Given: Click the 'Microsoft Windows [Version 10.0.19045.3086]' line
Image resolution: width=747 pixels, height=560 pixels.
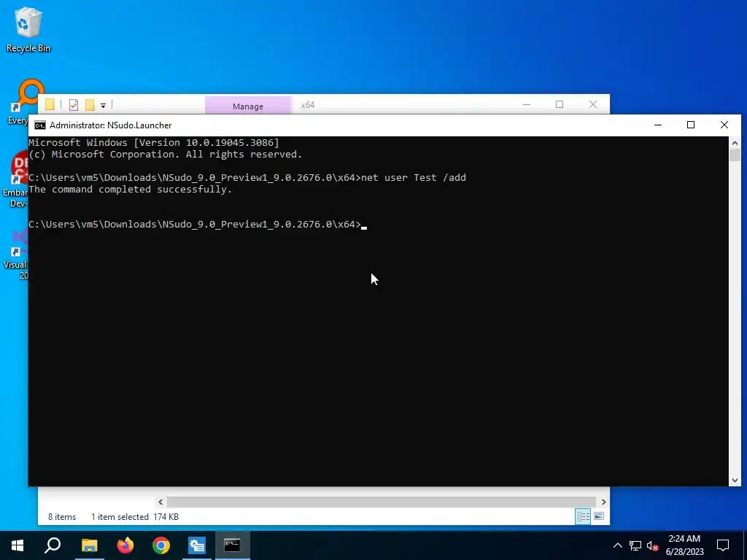Looking at the screenshot, I should 153,142.
